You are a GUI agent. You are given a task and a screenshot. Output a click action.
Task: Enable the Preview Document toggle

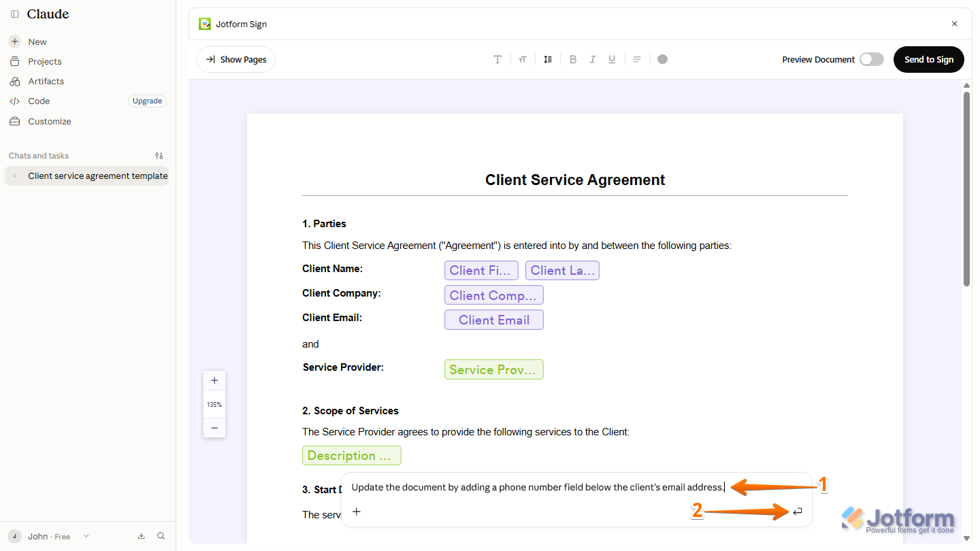872,59
